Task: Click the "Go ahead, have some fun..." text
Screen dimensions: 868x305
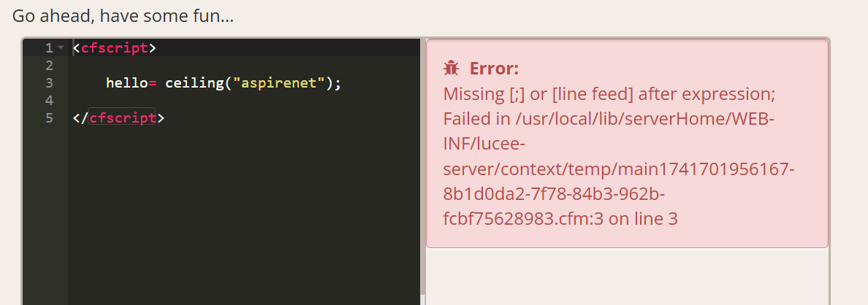Action: (x=123, y=15)
